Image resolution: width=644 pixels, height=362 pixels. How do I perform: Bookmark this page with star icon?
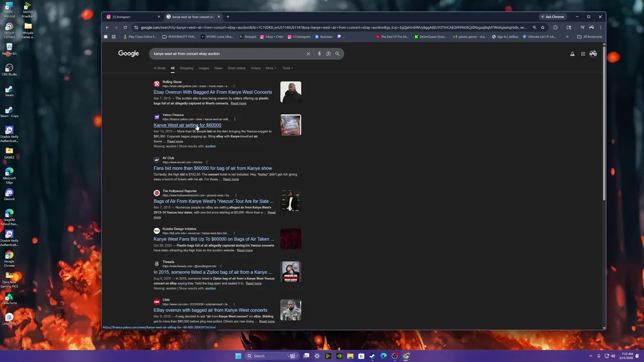(543, 28)
